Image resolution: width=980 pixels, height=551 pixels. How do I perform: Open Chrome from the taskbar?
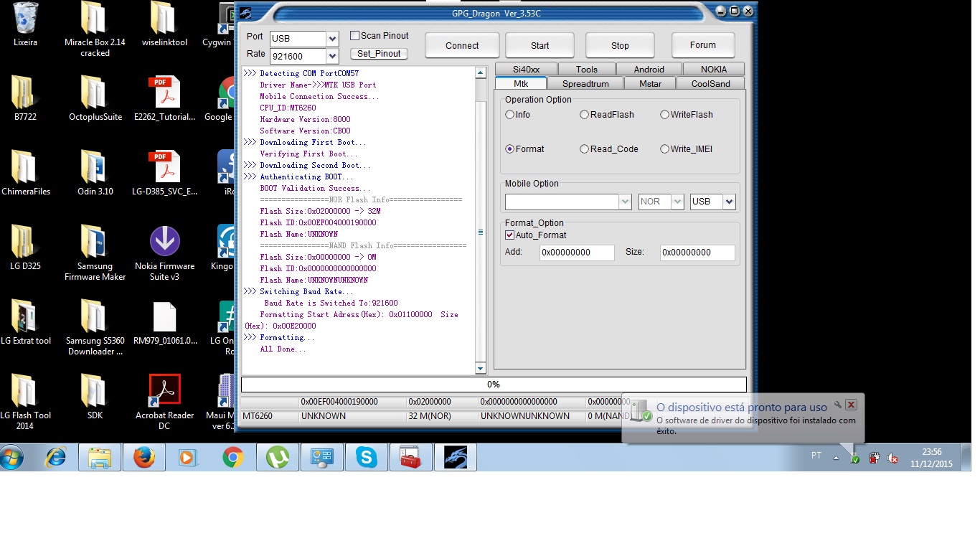coord(233,457)
